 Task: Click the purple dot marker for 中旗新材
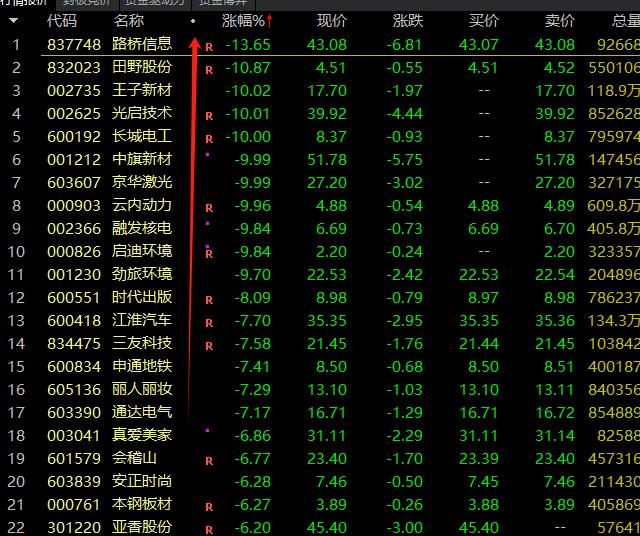coord(207,154)
